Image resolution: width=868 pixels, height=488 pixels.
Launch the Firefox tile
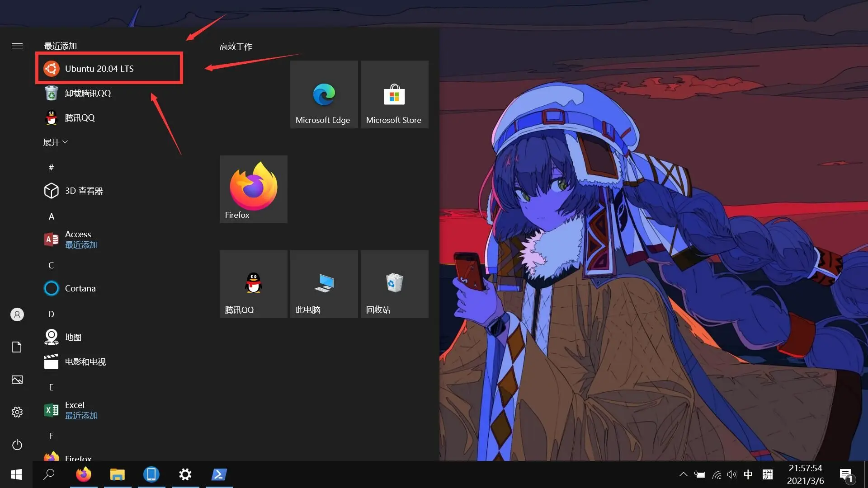pyautogui.click(x=253, y=189)
